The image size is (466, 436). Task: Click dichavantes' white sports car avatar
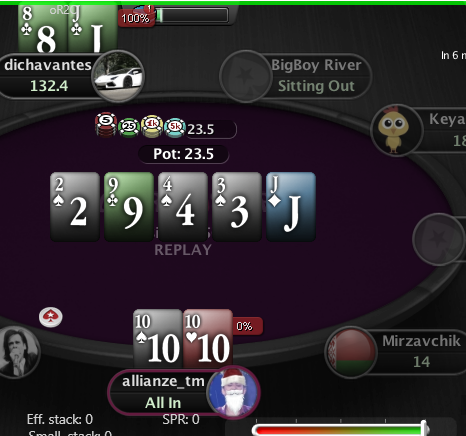[118, 77]
